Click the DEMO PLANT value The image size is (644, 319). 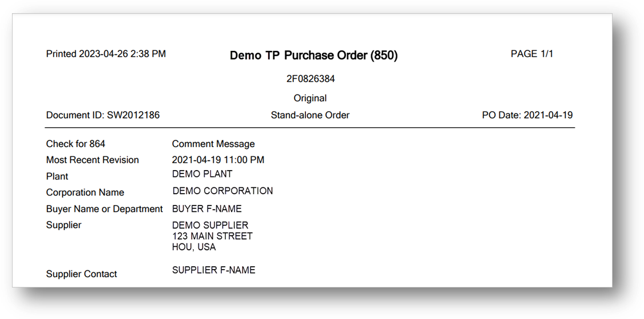(202, 174)
